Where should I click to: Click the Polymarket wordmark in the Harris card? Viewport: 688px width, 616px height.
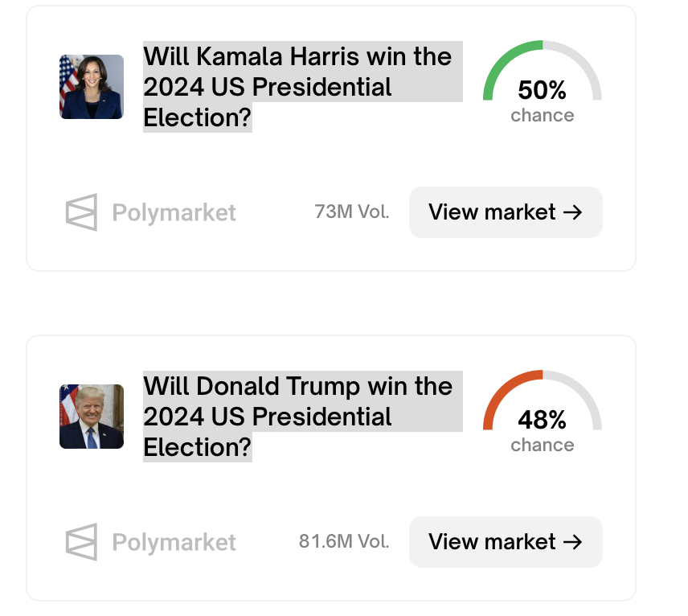point(174,213)
